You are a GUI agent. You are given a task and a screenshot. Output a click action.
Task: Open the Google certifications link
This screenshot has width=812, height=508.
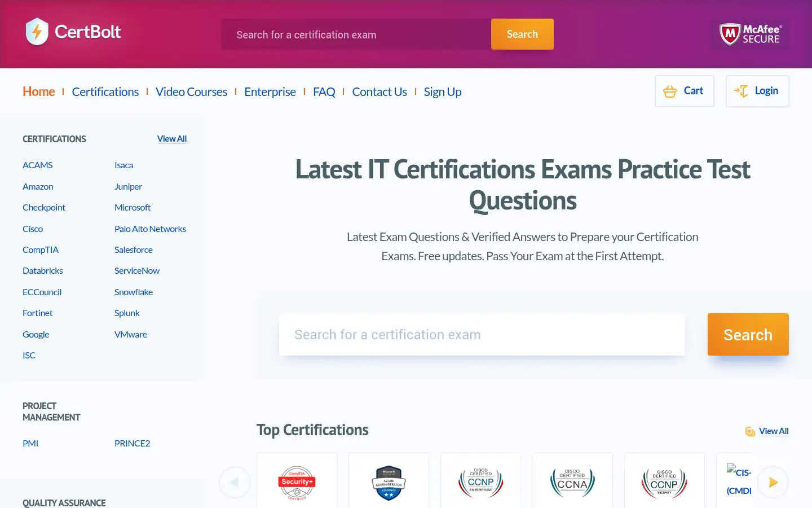pyautogui.click(x=36, y=334)
